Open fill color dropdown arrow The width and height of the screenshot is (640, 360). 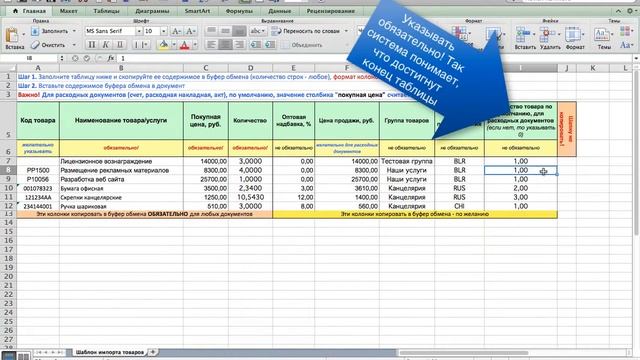174,45
